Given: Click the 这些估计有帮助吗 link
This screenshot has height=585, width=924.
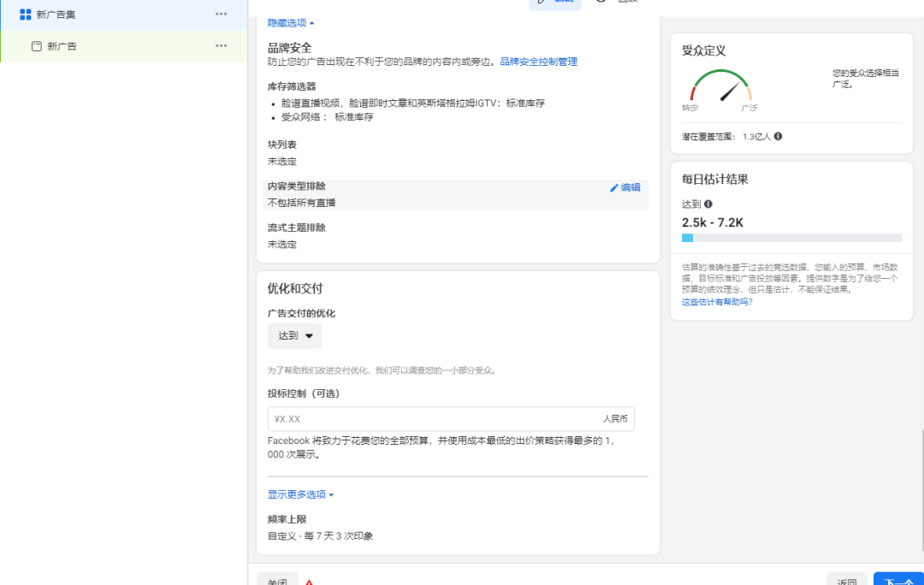Looking at the screenshot, I should 719,302.
